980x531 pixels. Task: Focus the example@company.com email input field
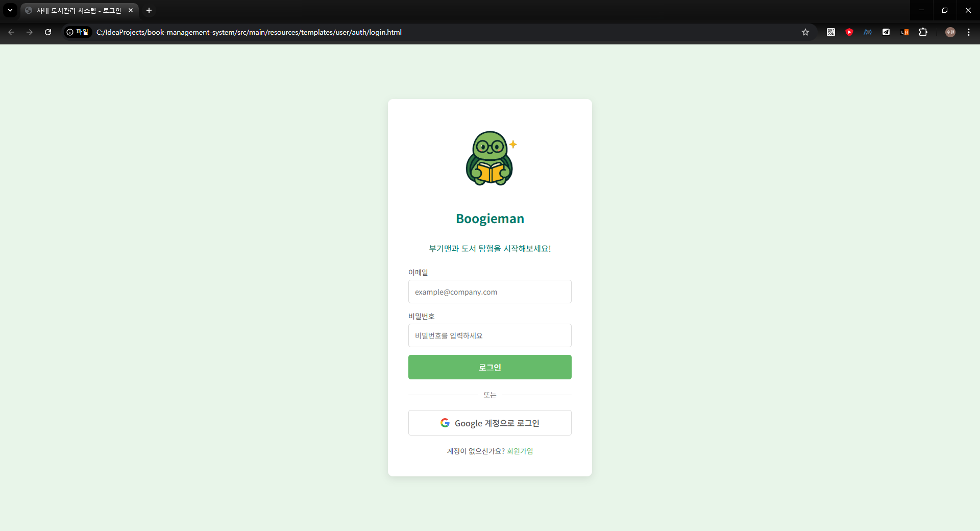tap(489, 292)
